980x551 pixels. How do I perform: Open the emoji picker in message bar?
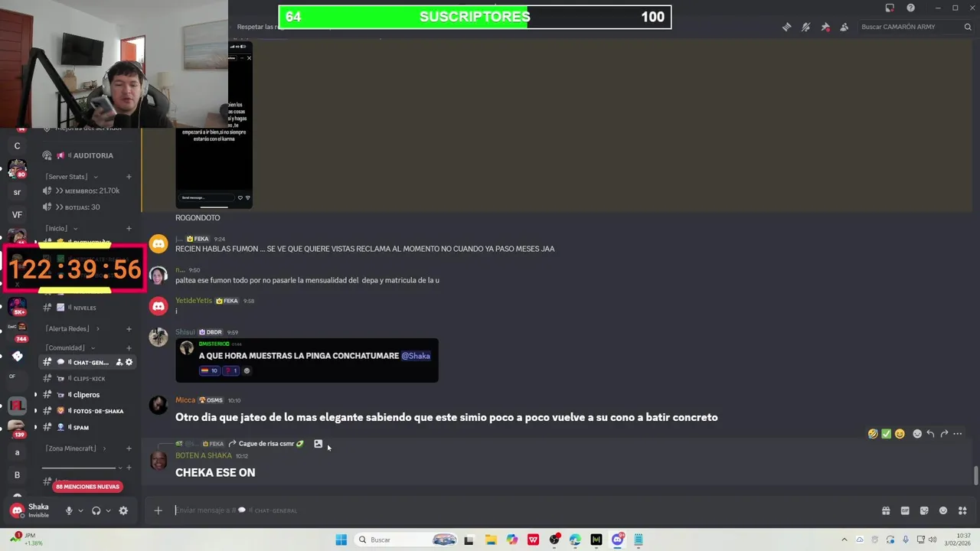(943, 510)
